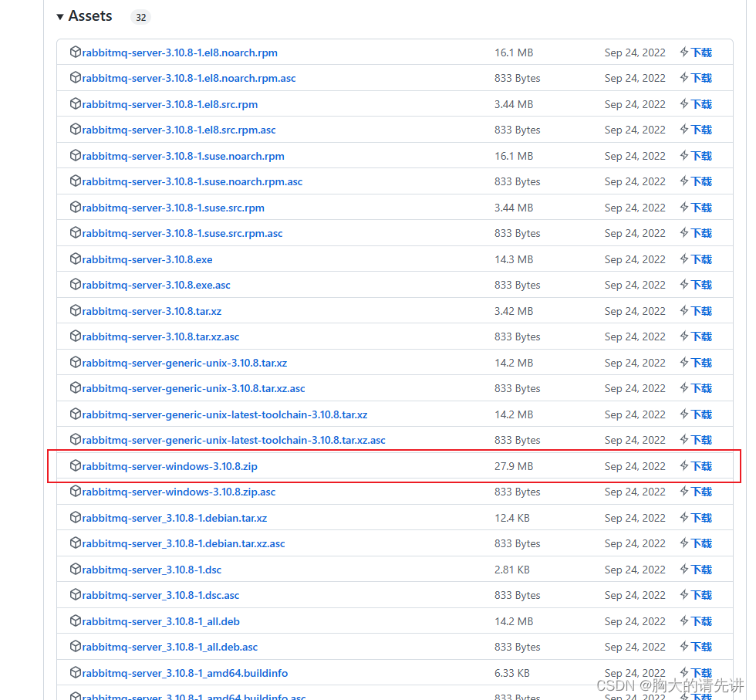Open rabbitmq-server-3.10.8-1.el8.src.rpm.asc link
The width and height of the screenshot is (756, 700).
pyautogui.click(x=179, y=130)
